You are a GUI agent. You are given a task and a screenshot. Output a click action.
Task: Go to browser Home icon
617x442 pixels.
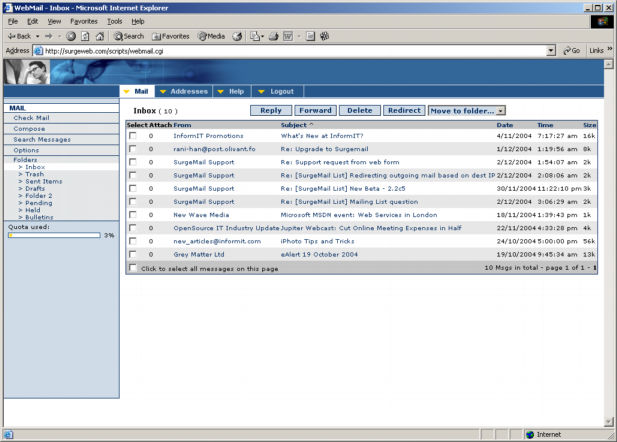(99, 36)
